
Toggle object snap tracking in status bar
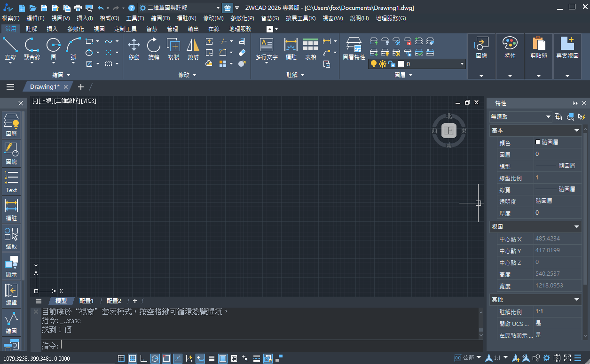[178, 358]
